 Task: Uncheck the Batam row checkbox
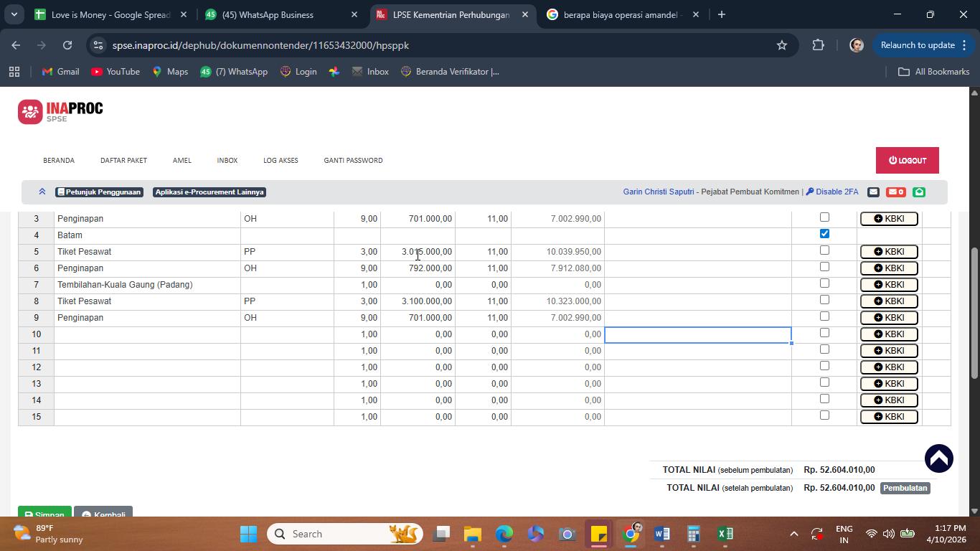[824, 234]
